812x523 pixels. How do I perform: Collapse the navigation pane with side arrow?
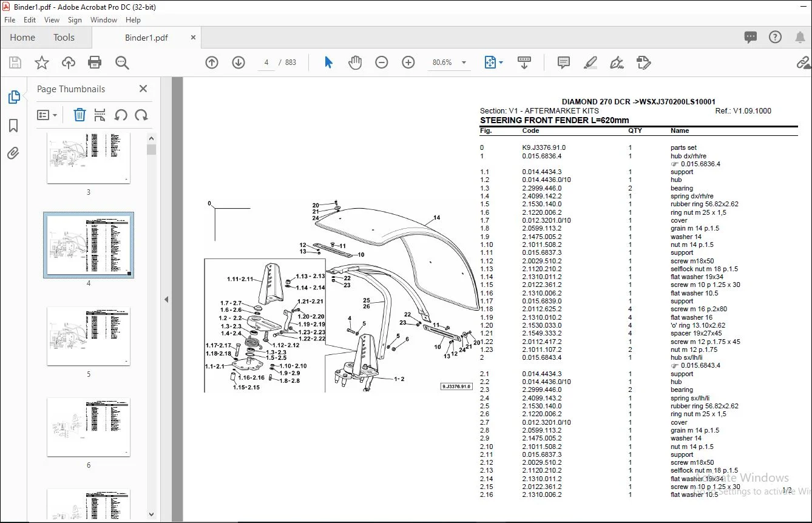(x=166, y=299)
